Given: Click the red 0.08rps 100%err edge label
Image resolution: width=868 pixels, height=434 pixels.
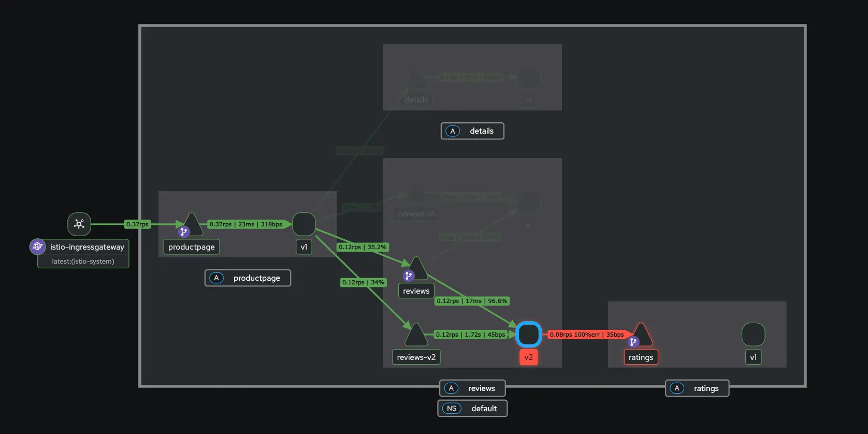Looking at the screenshot, I should (x=586, y=335).
